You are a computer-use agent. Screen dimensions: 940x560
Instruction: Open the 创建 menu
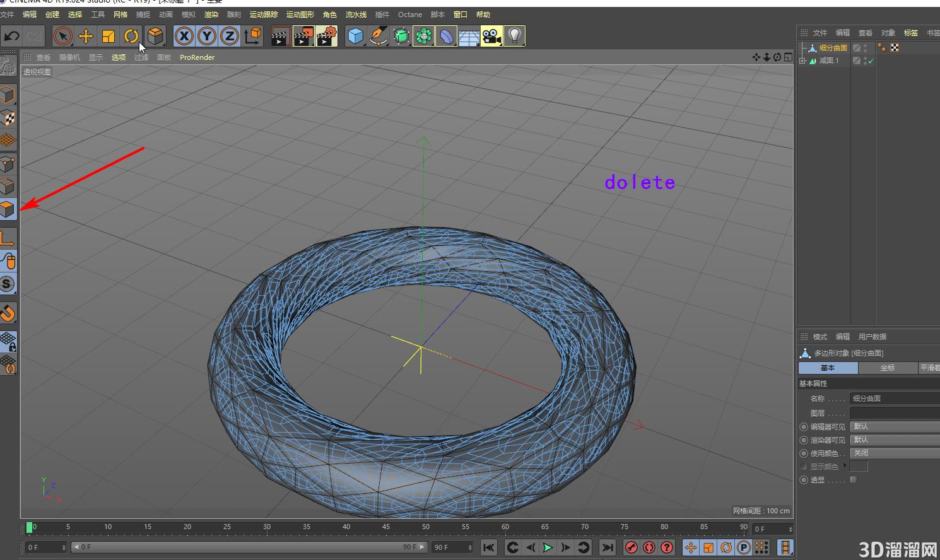52,15
